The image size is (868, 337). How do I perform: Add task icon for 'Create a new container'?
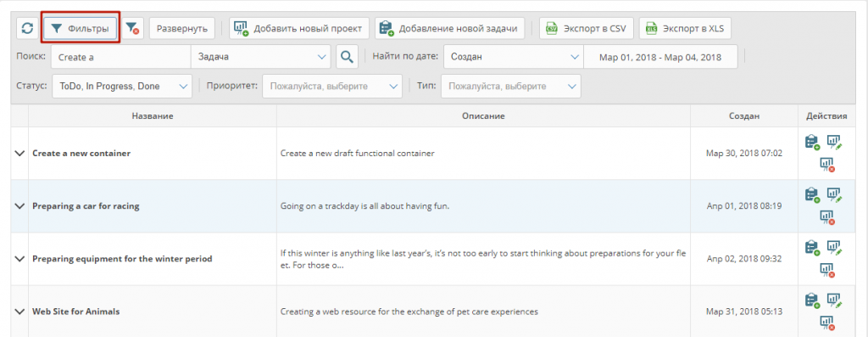pos(812,143)
